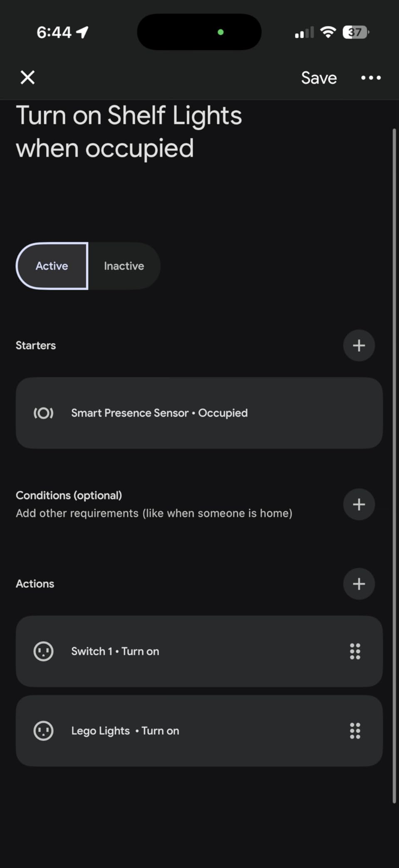This screenshot has height=868, width=399.
Task: Tap the Switch 1 drag handle
Action: tap(355, 652)
